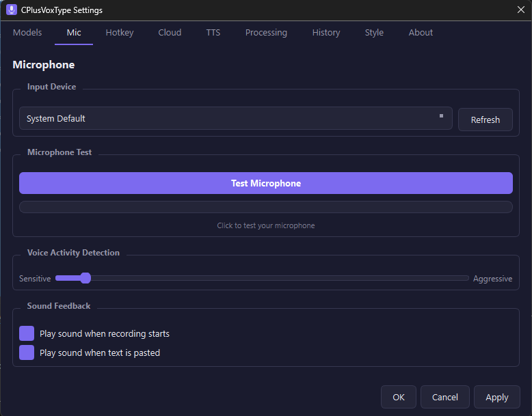Switch to the Processing tab
Image resolution: width=532 pixels, height=416 pixels.
click(266, 33)
